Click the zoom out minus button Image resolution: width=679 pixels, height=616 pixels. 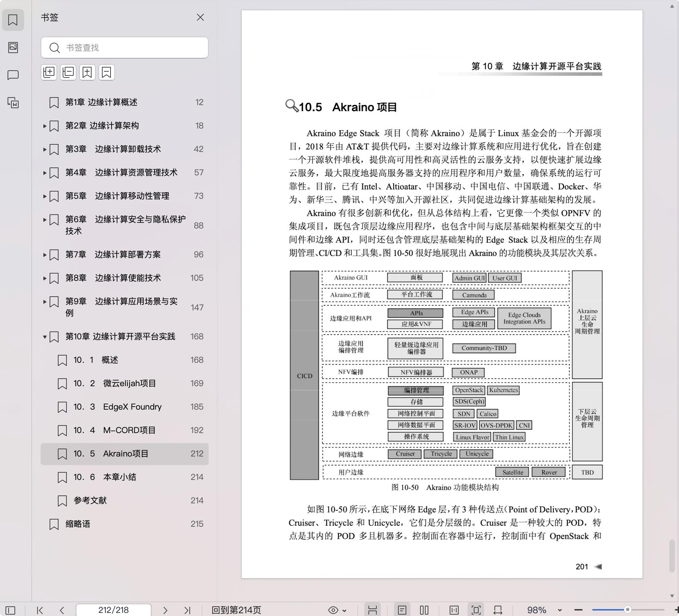pos(578,610)
